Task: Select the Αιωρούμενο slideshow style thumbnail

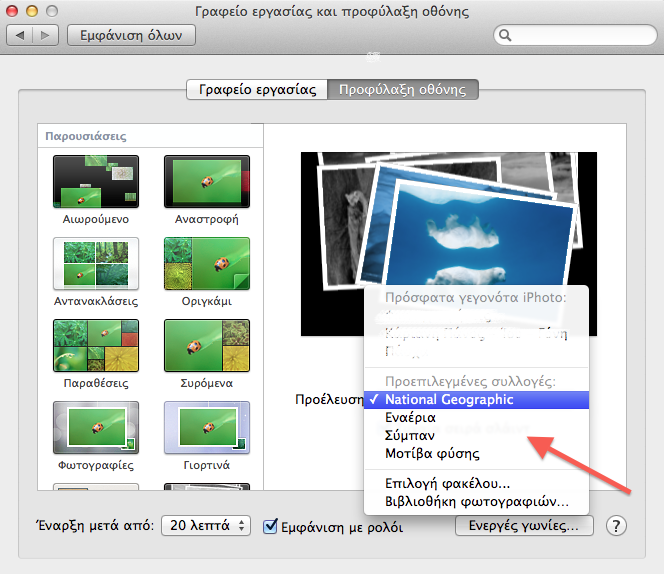Action: click(x=96, y=181)
